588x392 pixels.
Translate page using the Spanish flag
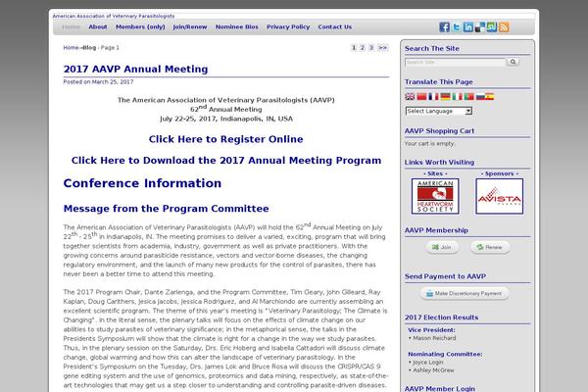click(489, 96)
